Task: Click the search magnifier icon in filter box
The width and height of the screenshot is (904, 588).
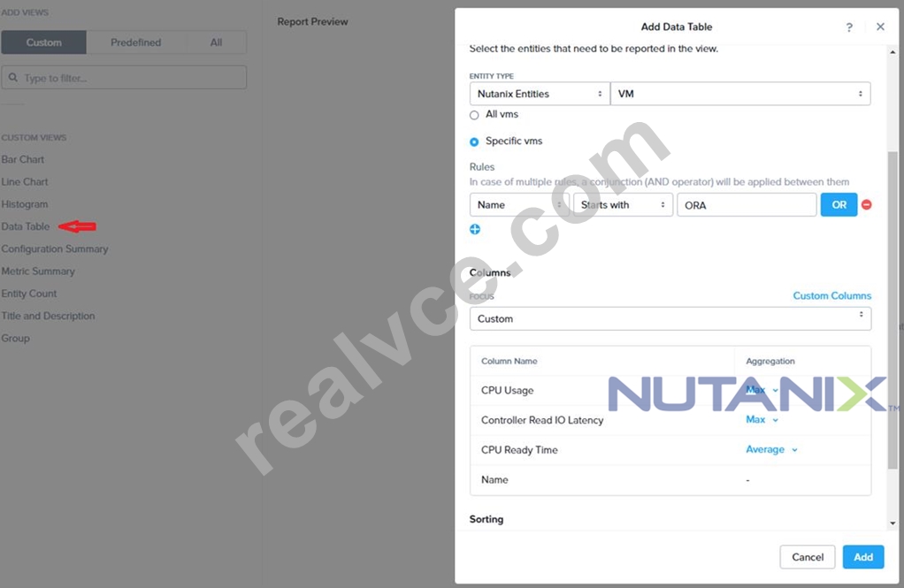Action: coord(13,77)
